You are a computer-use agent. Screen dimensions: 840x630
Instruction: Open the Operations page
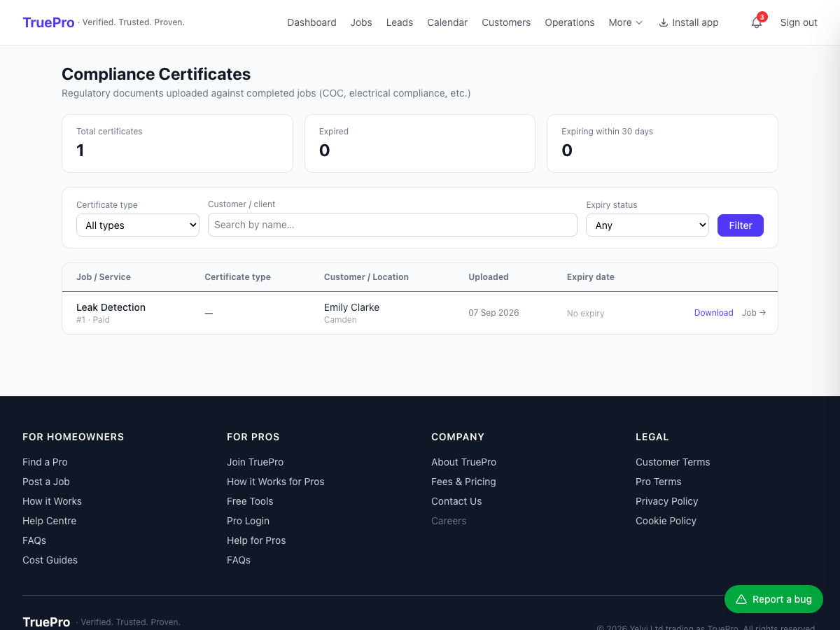coord(570,22)
